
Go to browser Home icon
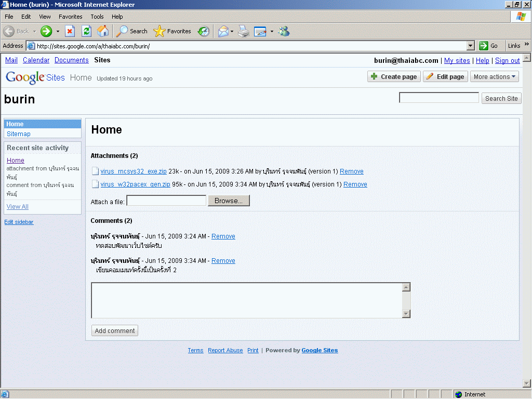pyautogui.click(x=103, y=31)
